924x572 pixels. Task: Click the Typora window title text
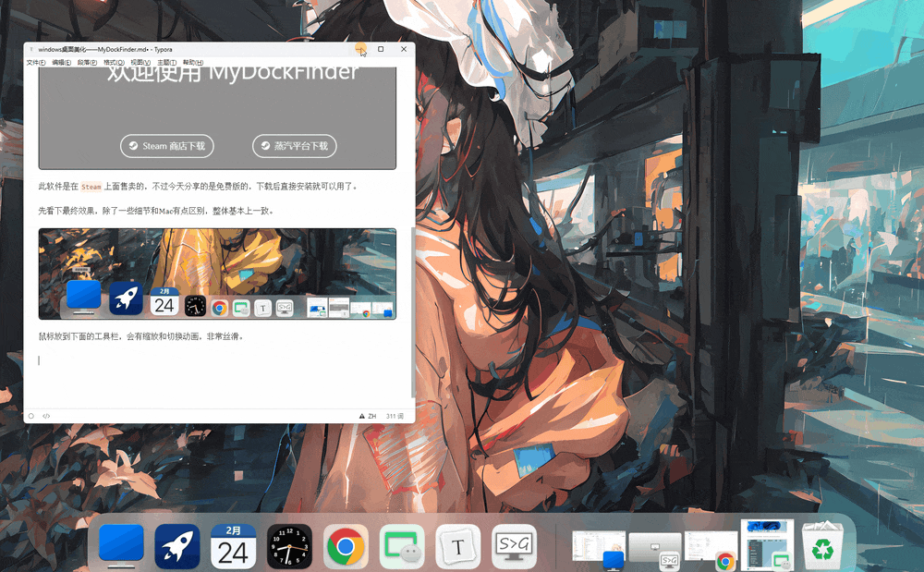click(105, 50)
